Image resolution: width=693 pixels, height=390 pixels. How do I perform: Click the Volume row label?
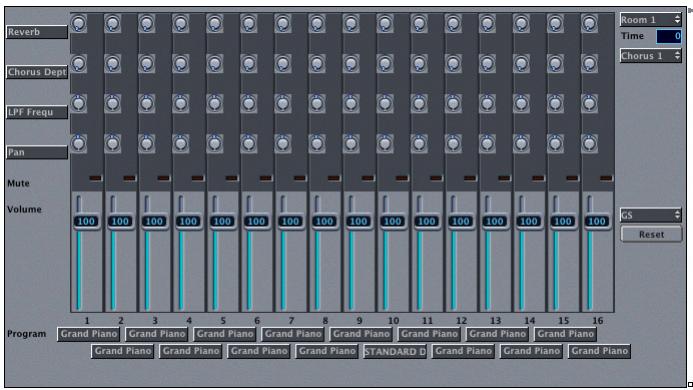click(x=24, y=209)
